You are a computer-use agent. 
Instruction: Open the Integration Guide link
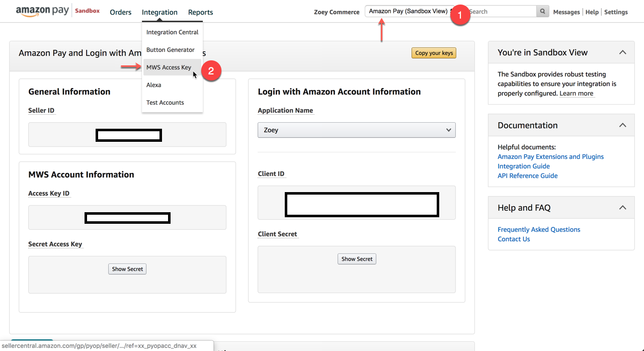click(524, 166)
